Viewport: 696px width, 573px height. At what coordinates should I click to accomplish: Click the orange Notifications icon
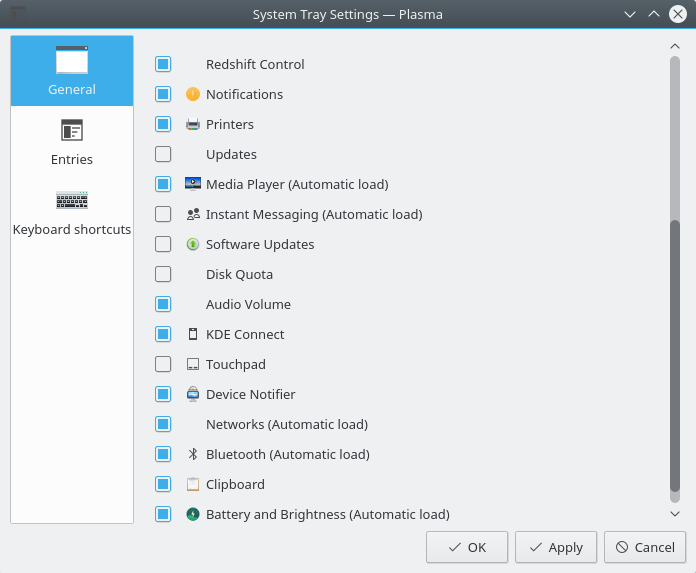tap(193, 94)
